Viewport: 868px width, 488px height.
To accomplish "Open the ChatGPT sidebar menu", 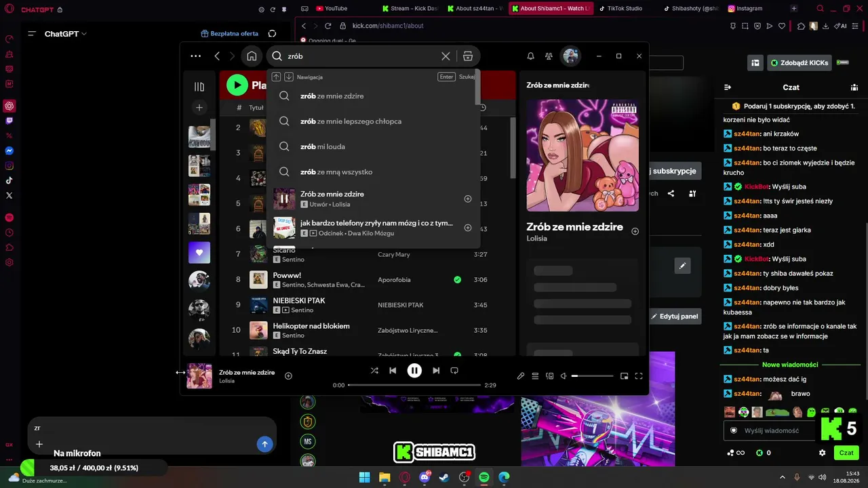I will click(32, 33).
